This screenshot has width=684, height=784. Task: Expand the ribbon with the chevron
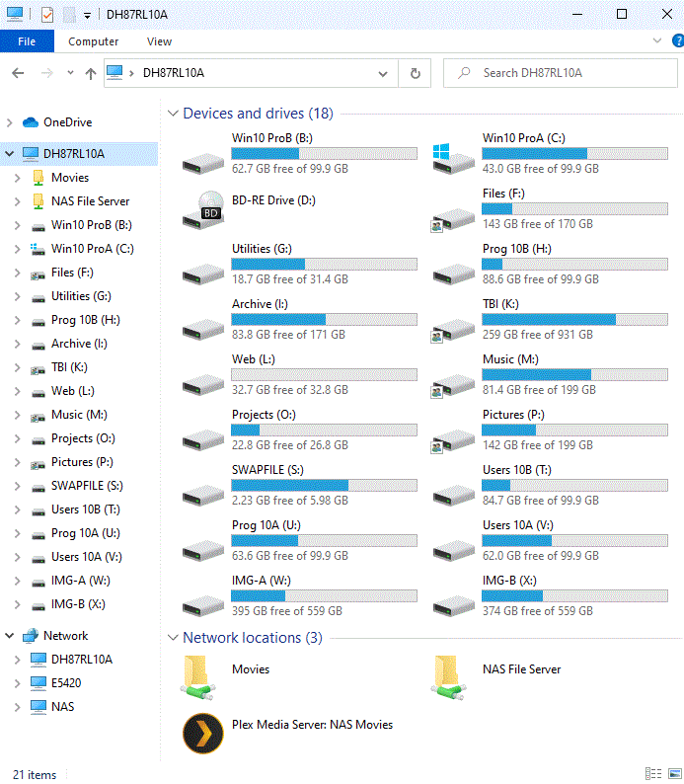click(x=657, y=40)
